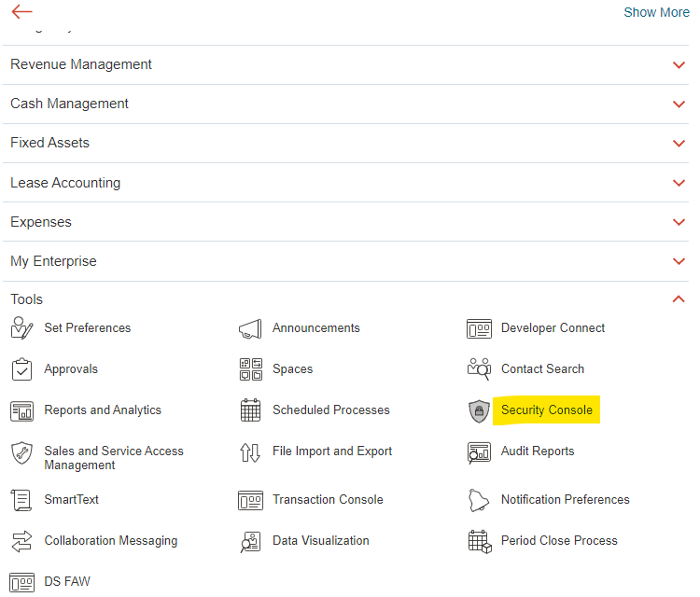Click the File Import and Export icon
The width and height of the screenshot is (700, 597).
(250, 452)
